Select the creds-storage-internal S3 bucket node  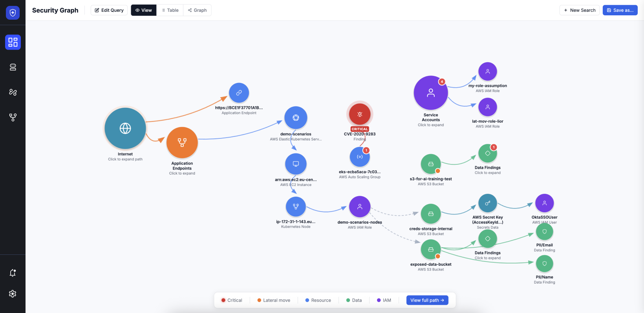[431, 214]
